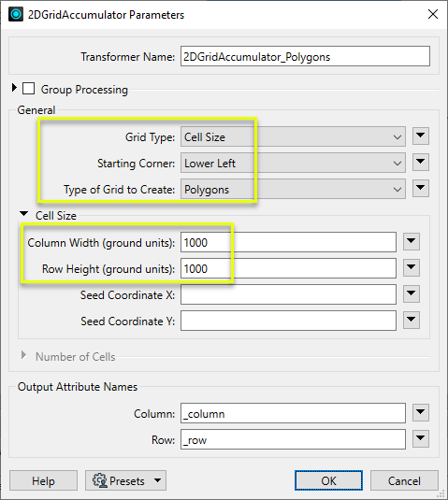Screen dimensions: 448x500
Task: Click into the Transformer Name field
Action: [305, 56]
